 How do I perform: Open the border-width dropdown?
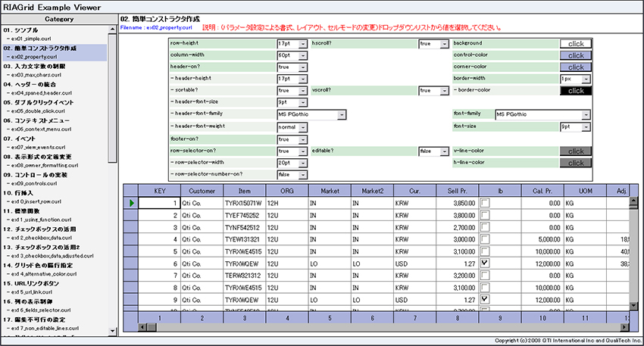tap(586, 79)
